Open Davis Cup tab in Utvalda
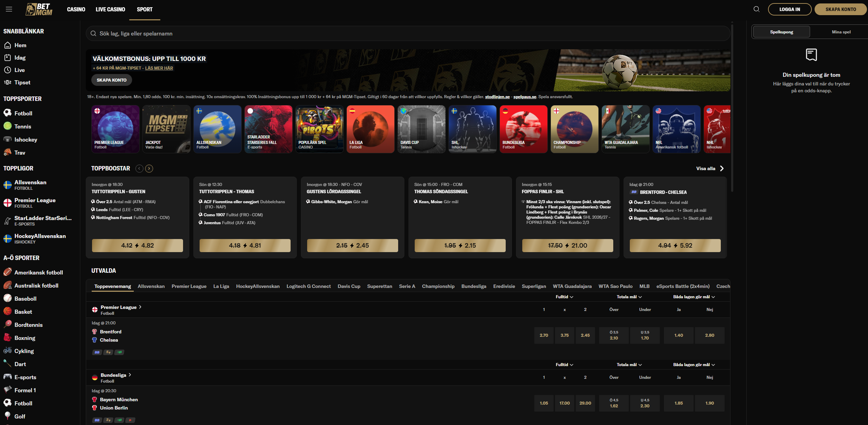The width and height of the screenshot is (868, 425). (349, 286)
